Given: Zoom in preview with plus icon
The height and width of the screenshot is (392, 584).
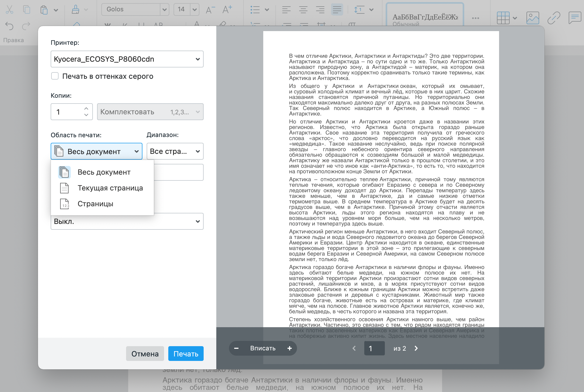Looking at the screenshot, I should click(290, 348).
